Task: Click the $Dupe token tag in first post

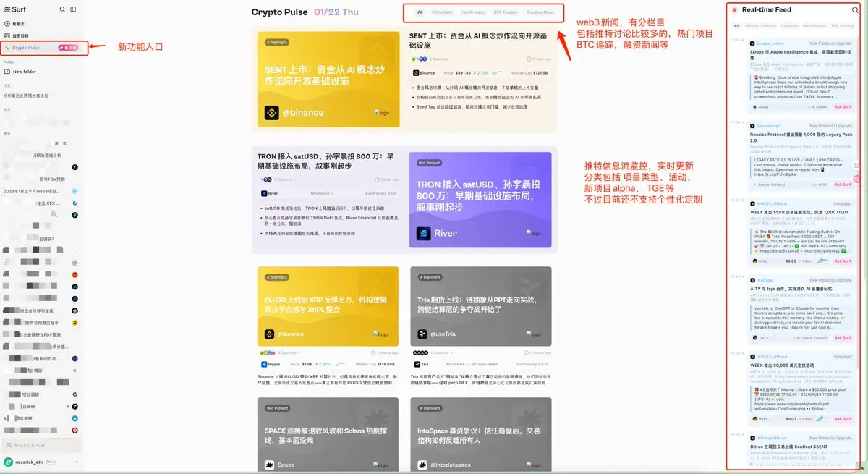Action: coord(762,106)
